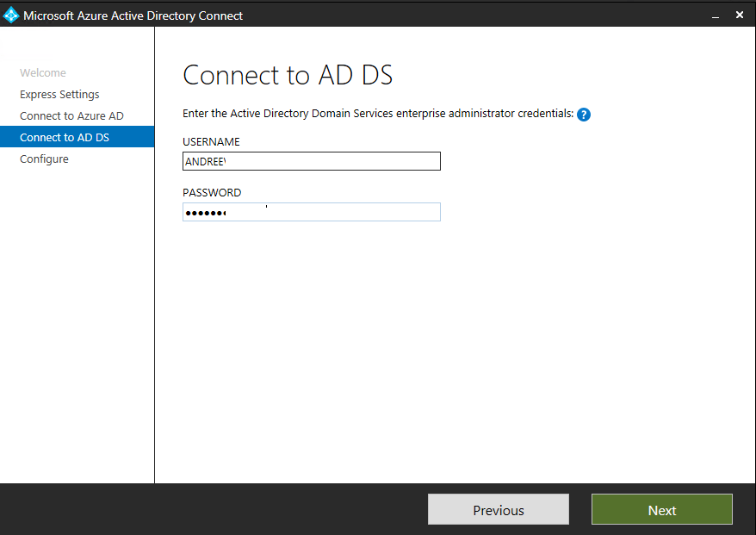Screen dimensions: 756x535
Task: Go to Connect to Azure AD step
Action: pyautogui.click(x=71, y=115)
